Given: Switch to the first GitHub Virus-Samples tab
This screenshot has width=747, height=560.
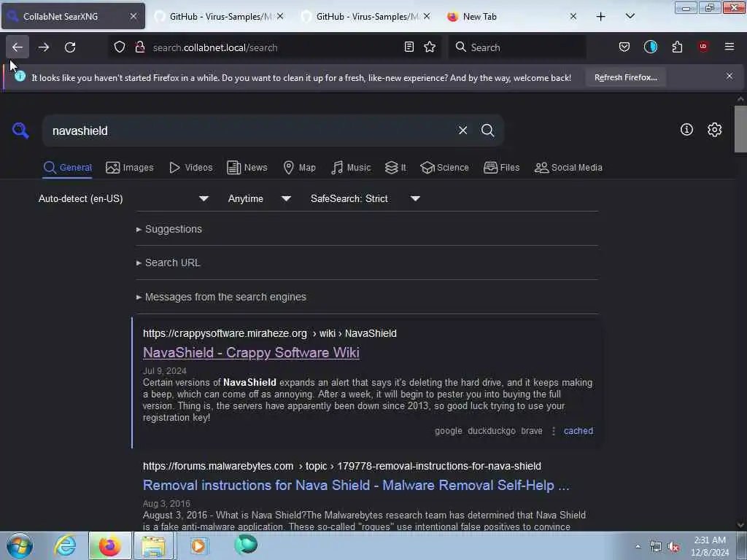Looking at the screenshot, I should pyautogui.click(x=219, y=17).
